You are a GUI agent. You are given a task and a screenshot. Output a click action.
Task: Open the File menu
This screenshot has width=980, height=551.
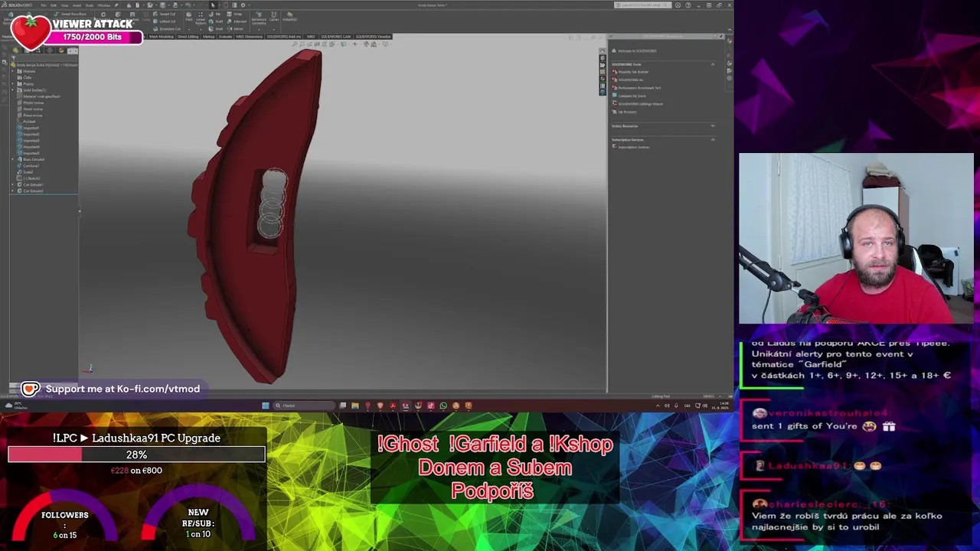43,5
